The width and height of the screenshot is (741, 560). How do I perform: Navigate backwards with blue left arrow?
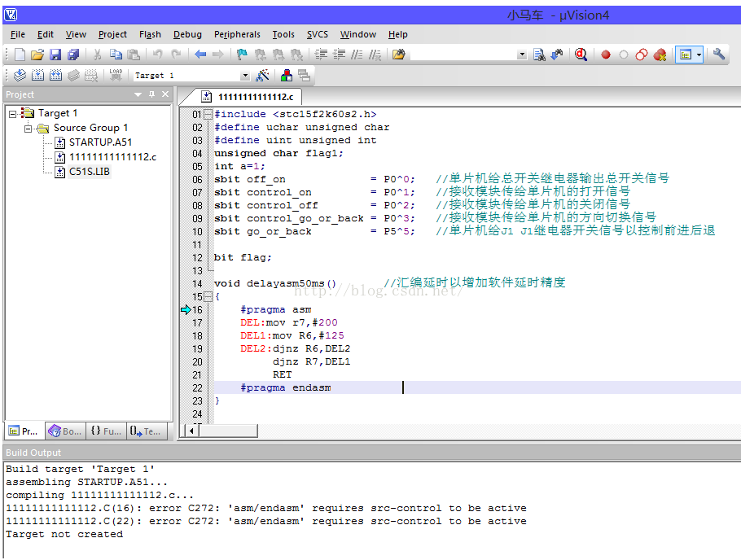[x=200, y=55]
